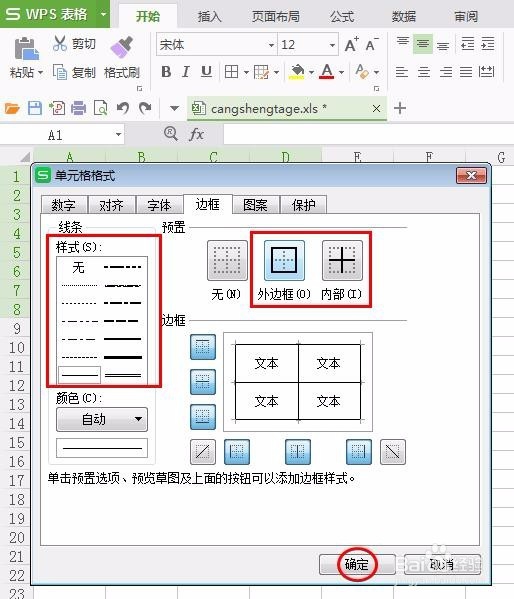The image size is (514, 599).
Task: Select the double line style
Action: pyautogui.click(x=123, y=375)
